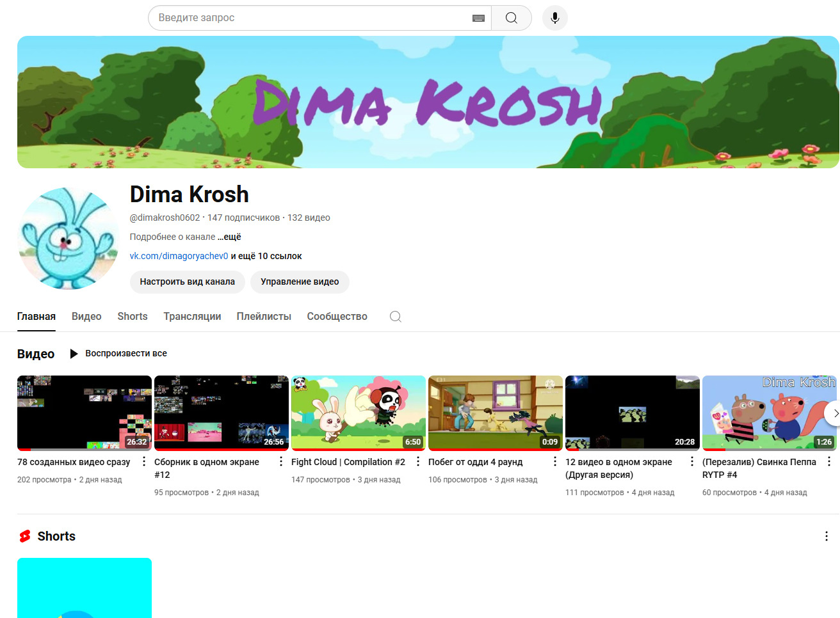840x618 pixels.
Task: Open thumbnail of Сборник в одном экране #12
Action: [x=222, y=413]
